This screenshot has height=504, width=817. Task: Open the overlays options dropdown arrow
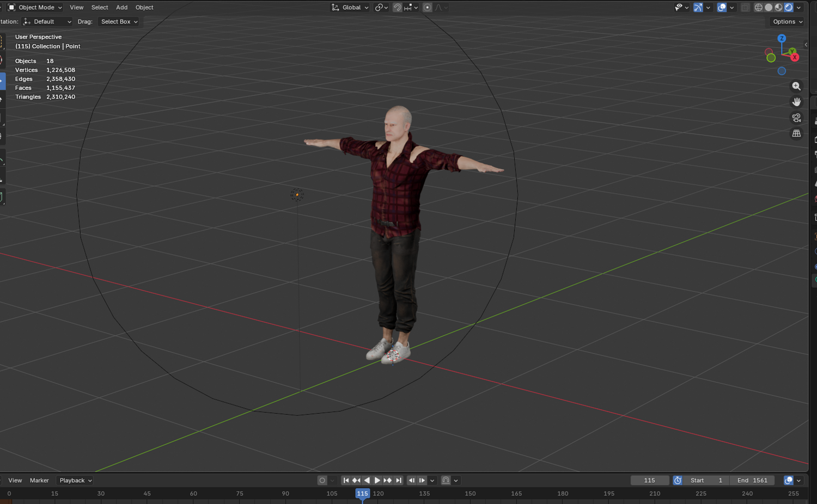click(x=732, y=8)
